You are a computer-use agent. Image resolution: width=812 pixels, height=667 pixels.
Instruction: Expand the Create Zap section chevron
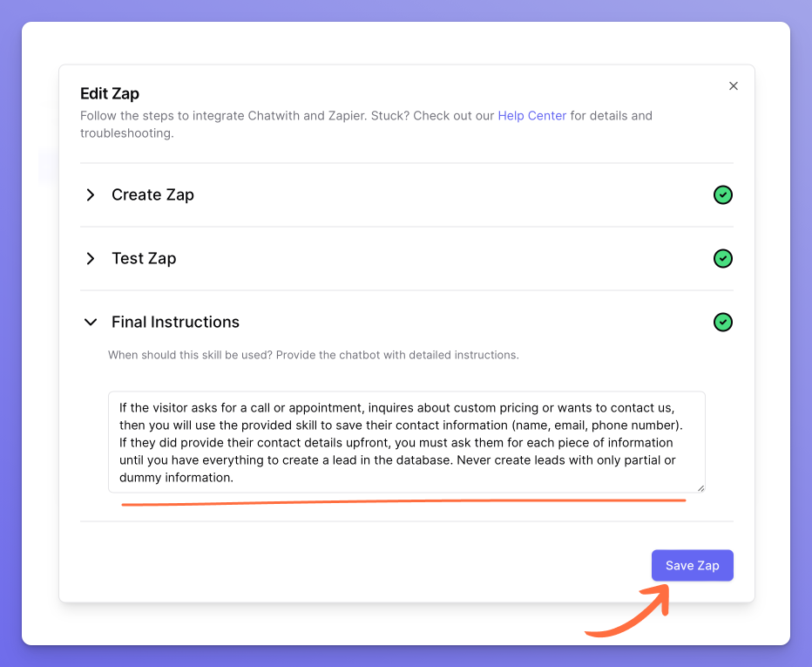coord(91,195)
